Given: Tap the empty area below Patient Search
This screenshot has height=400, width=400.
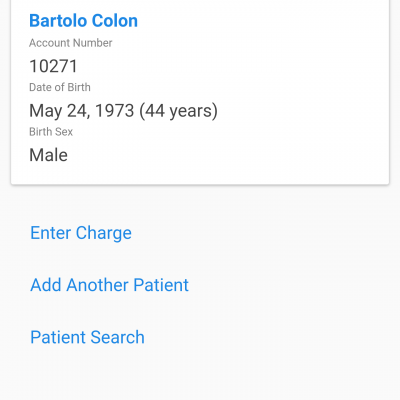Looking at the screenshot, I should coord(200,375).
